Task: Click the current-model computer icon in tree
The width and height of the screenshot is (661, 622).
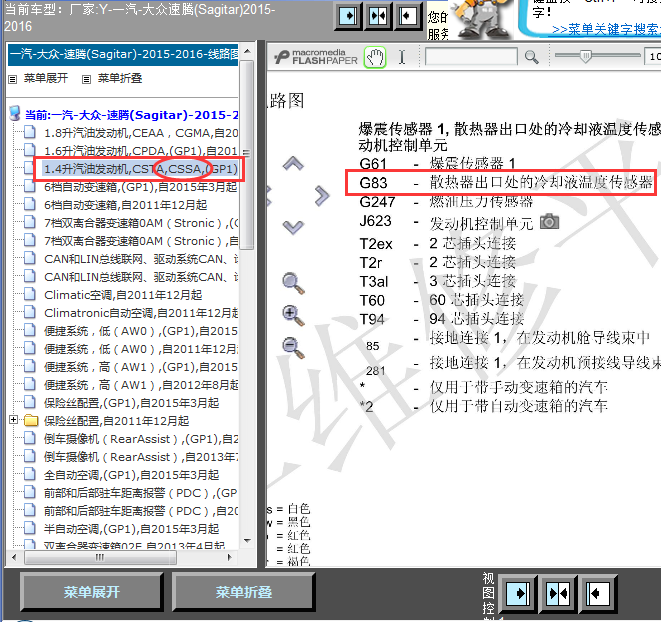Action: point(15,113)
